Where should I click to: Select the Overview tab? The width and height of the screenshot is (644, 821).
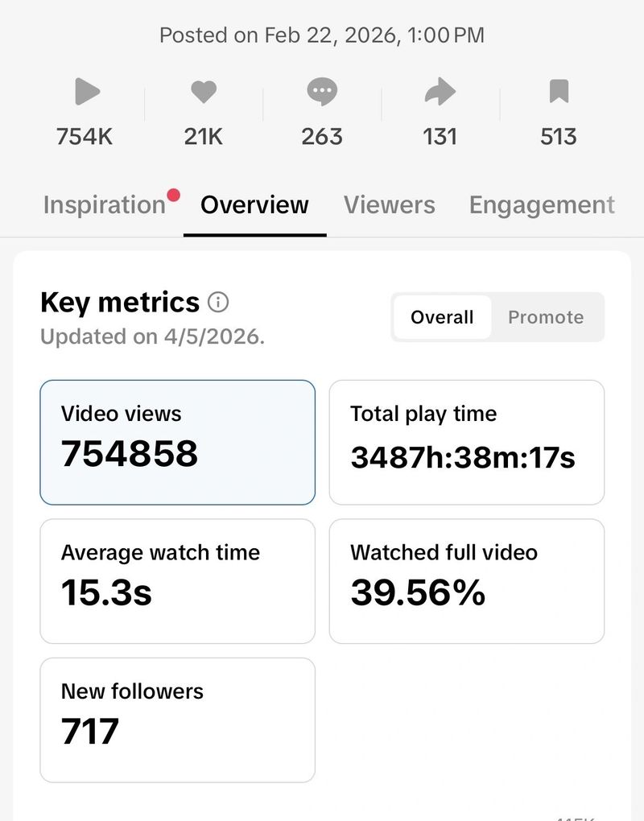[x=254, y=205]
